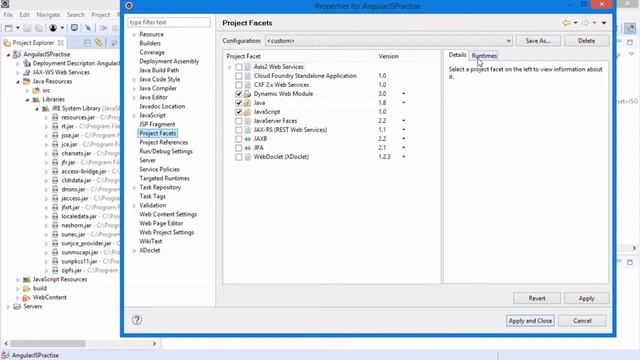The height and width of the screenshot is (360, 640).
Task: Click the forward navigation arrow icon
Action: pyautogui.click(x=585, y=23)
